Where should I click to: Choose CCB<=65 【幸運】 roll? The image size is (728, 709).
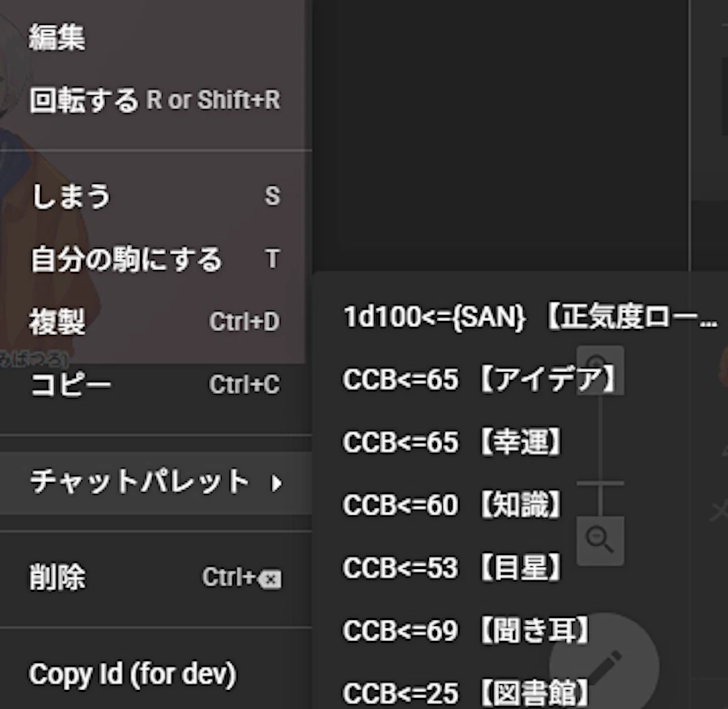452,443
